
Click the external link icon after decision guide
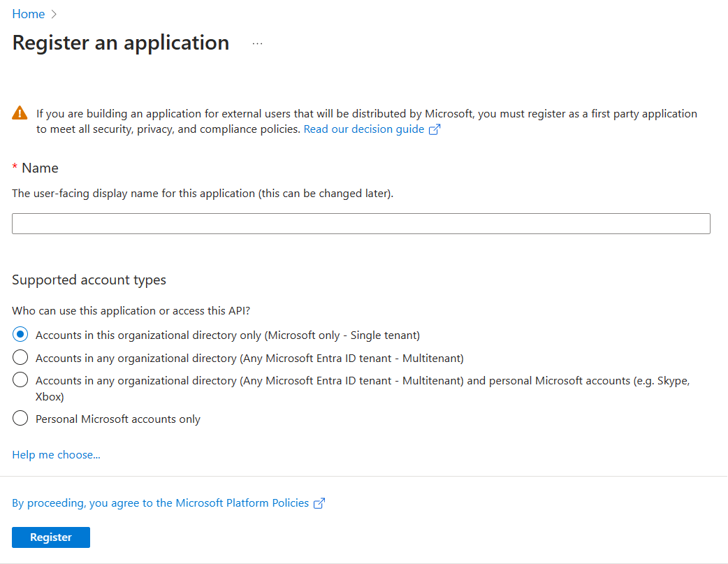[435, 129]
